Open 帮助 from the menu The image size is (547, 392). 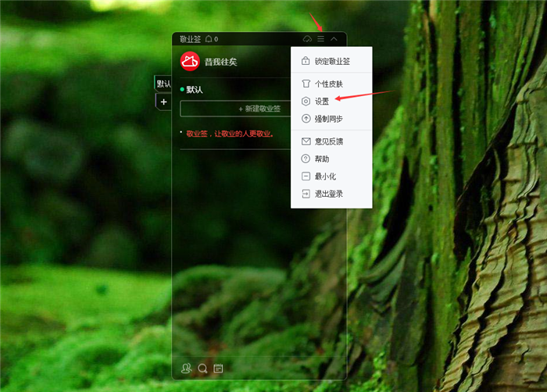point(321,159)
